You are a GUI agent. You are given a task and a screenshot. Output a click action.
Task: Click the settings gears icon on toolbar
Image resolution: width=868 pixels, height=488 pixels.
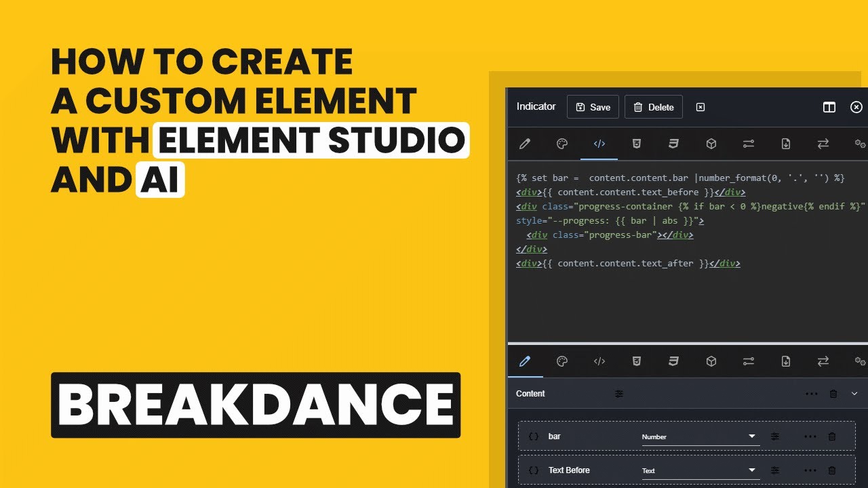pos(860,144)
